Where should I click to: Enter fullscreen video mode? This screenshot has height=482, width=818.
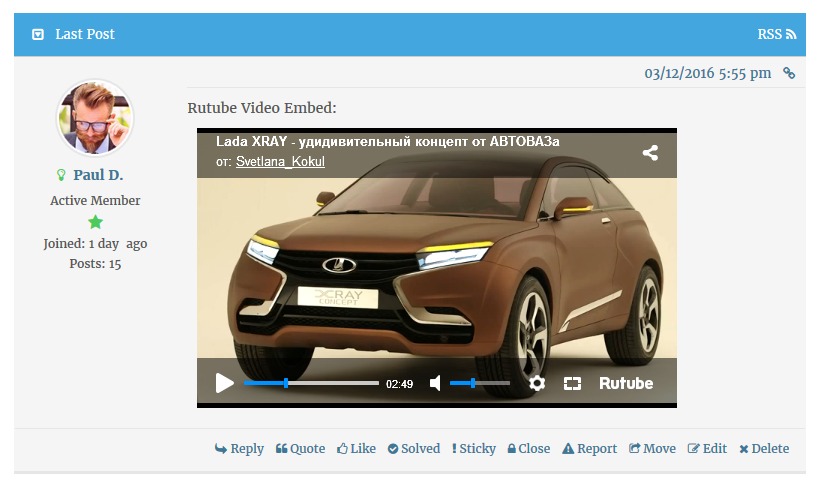572,383
